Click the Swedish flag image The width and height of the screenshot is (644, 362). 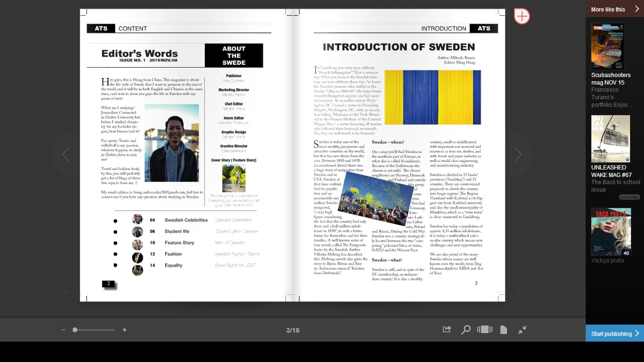[433, 97]
